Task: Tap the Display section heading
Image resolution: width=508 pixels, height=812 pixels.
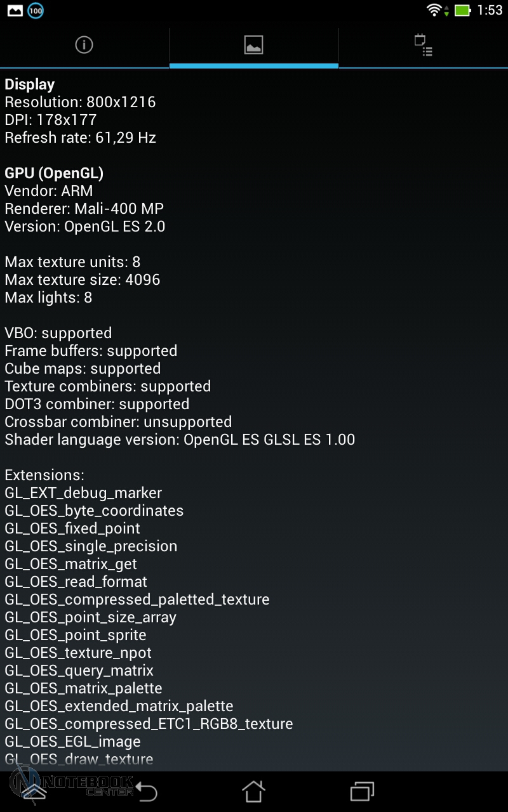Action: [30, 84]
